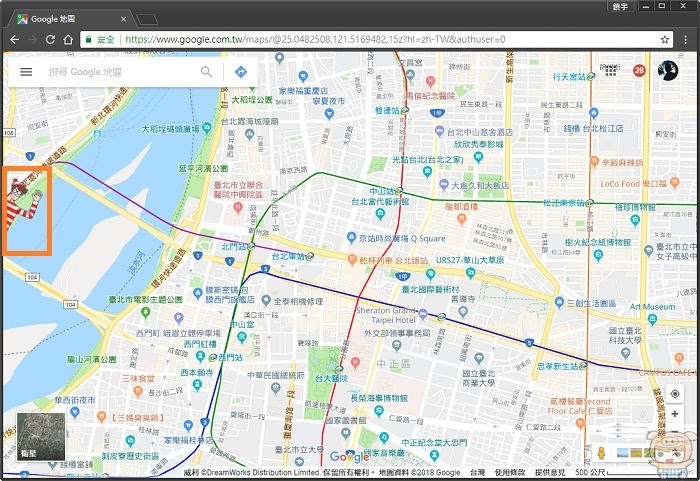Click the 提供意見 feedback link
The width and height of the screenshot is (700, 481).
pyautogui.click(x=550, y=472)
